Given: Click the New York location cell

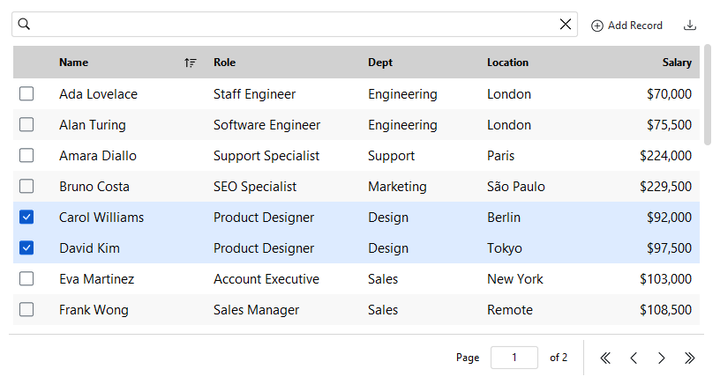Looking at the screenshot, I should [515, 279].
